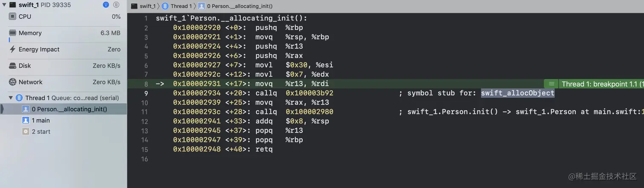Viewport: 644px width, 188px height.
Task: Click the blue info icon next to PID
Action: (106, 5)
